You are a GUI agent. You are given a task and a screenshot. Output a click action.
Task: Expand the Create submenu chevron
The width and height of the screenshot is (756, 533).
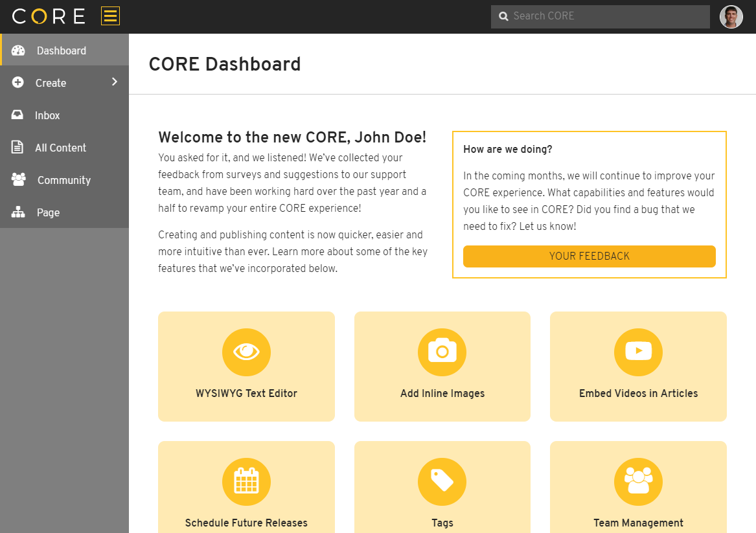(115, 82)
